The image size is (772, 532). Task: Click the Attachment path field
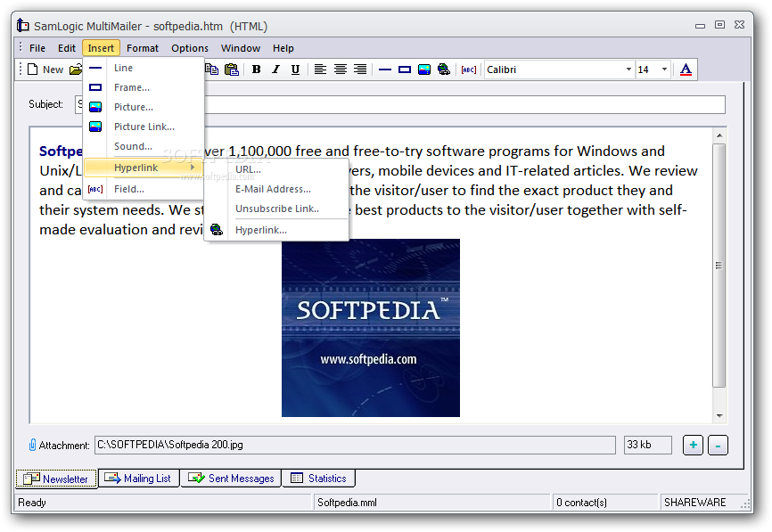355,445
